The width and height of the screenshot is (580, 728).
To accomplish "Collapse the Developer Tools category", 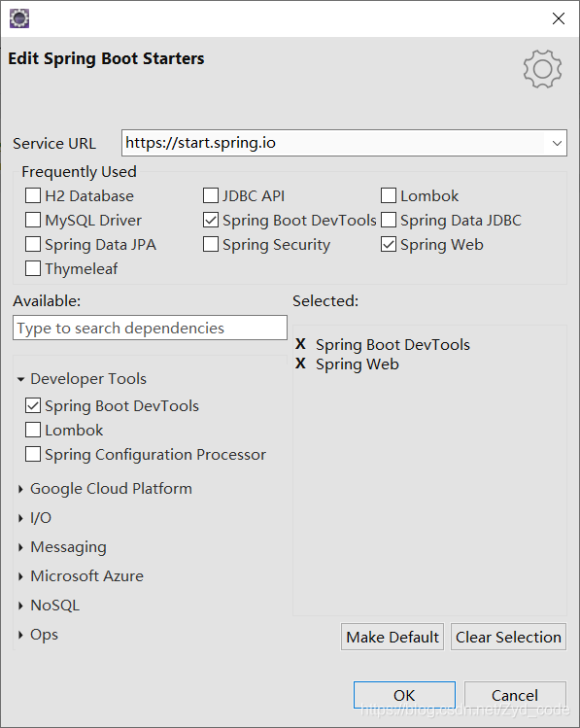I will [20, 379].
